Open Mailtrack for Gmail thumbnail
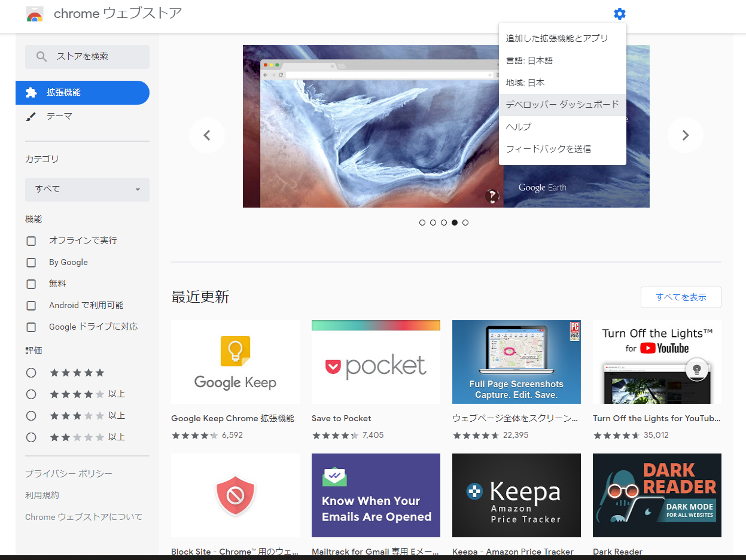Screen dimensions: 746x560 coord(376,495)
